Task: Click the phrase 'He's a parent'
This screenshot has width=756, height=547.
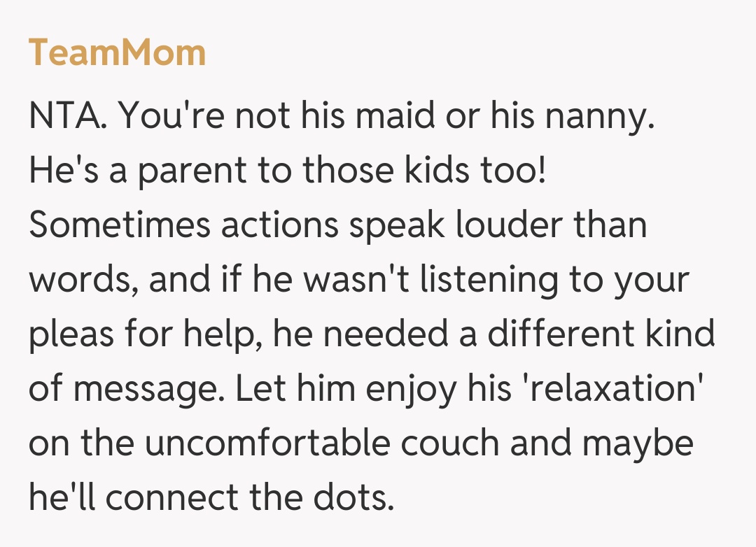Action: [118, 171]
